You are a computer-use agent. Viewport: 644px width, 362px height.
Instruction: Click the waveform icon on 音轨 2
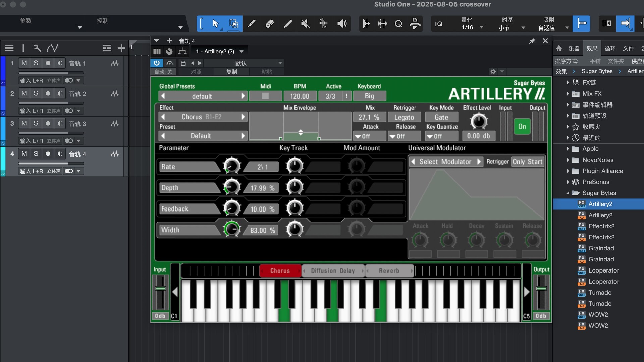115,94
